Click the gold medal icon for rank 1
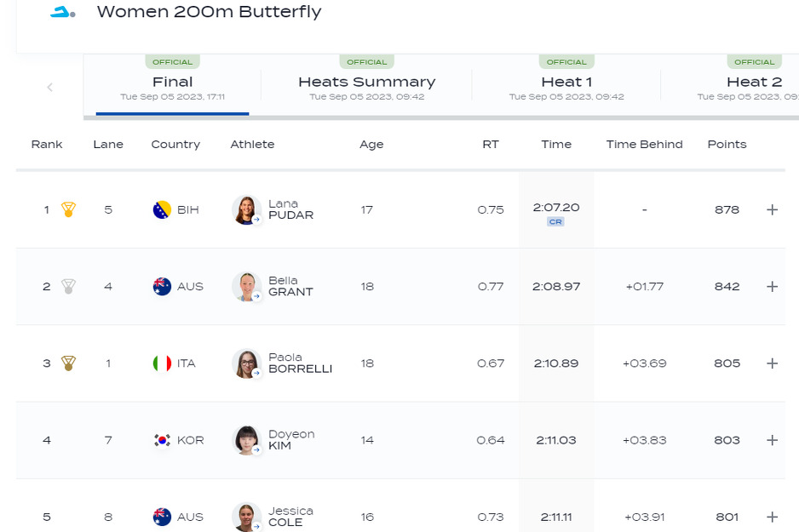 [x=68, y=209]
